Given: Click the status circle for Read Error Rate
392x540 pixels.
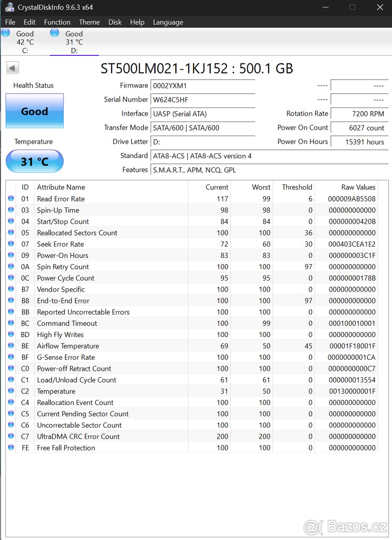Looking at the screenshot, I should 11,198.
